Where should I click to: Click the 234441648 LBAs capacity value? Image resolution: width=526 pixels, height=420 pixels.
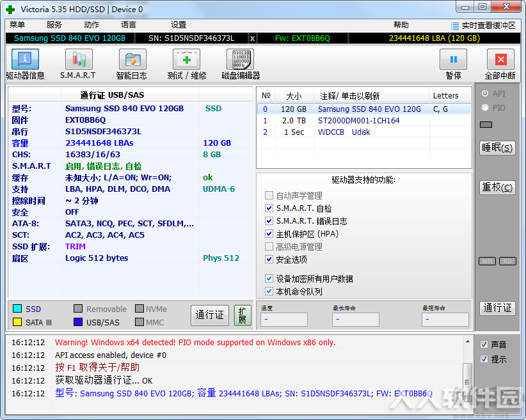tap(99, 143)
